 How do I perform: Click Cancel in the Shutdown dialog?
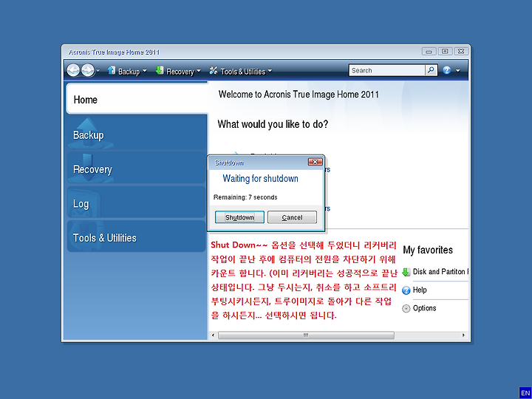[292, 217]
